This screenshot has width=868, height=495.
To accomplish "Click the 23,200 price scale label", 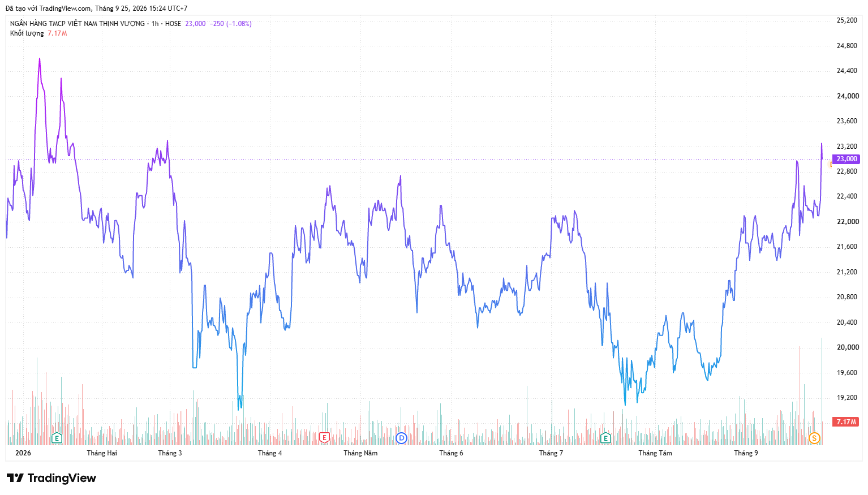I will click(847, 147).
